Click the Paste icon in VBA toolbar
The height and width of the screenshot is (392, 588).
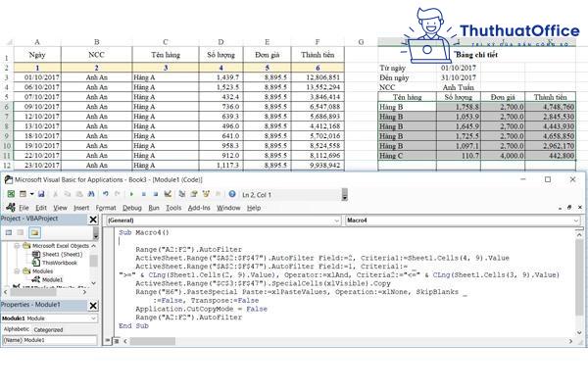[x=79, y=194]
